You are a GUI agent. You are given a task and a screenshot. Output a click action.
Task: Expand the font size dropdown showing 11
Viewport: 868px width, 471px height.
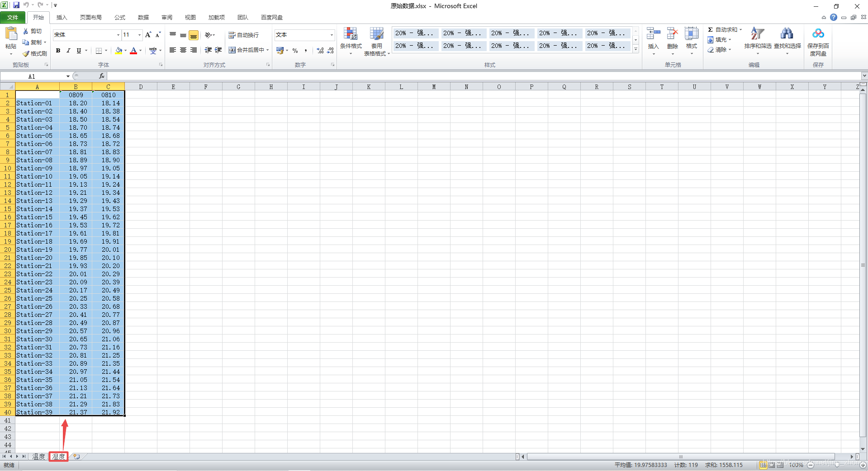click(140, 35)
